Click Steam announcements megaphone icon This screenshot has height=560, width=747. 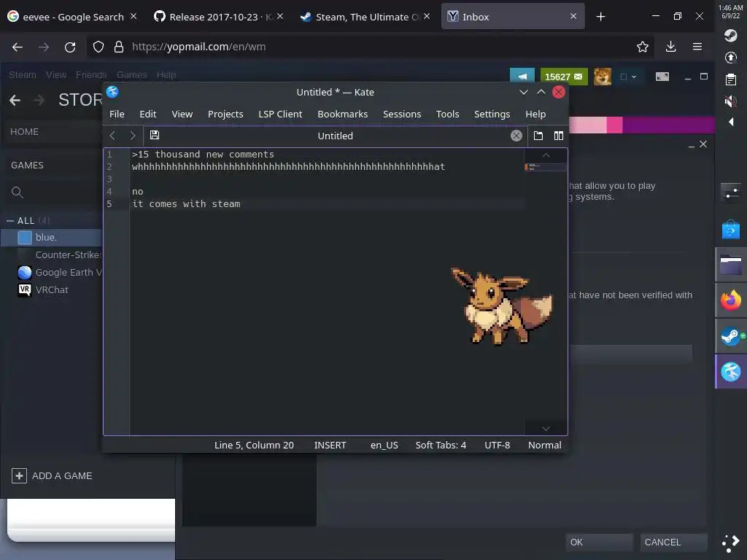pyautogui.click(x=522, y=76)
